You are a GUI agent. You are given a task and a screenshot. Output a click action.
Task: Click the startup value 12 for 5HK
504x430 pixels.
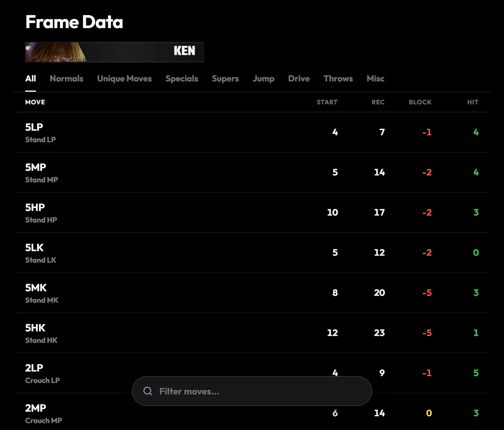(x=332, y=333)
